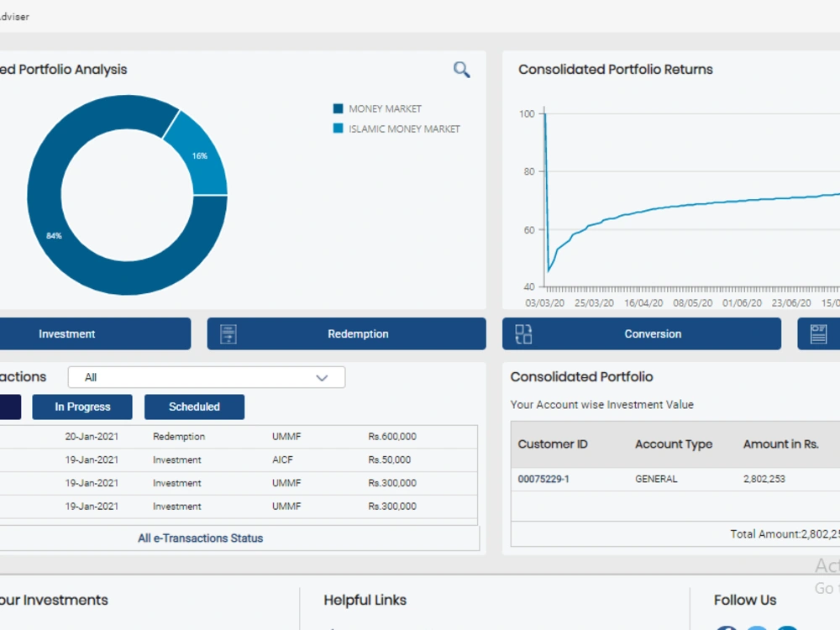The height and width of the screenshot is (630, 840).
Task: Expand the chevron in the All dropdown
Action: click(322, 378)
